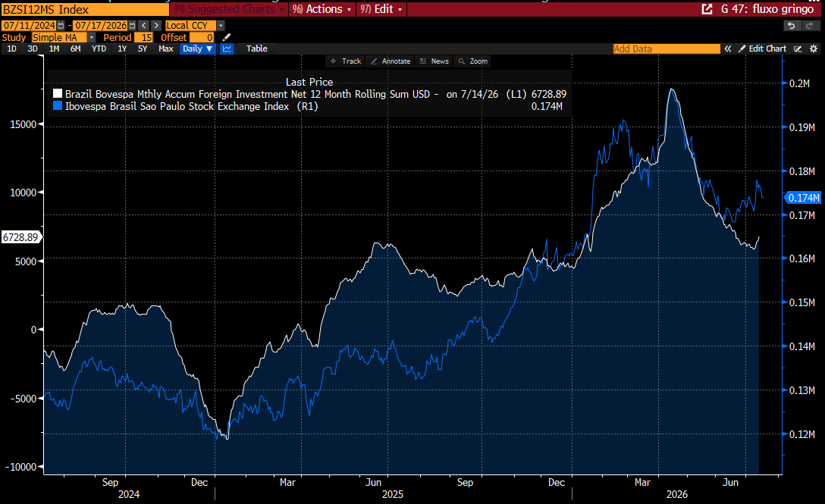Open the Edit menu
The width and height of the screenshot is (825, 504).
[x=381, y=9]
